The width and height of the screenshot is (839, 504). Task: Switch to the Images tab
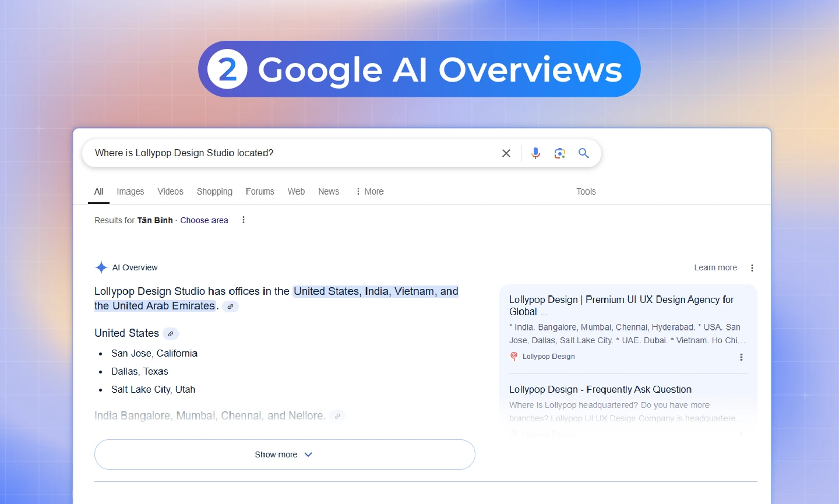coord(130,192)
